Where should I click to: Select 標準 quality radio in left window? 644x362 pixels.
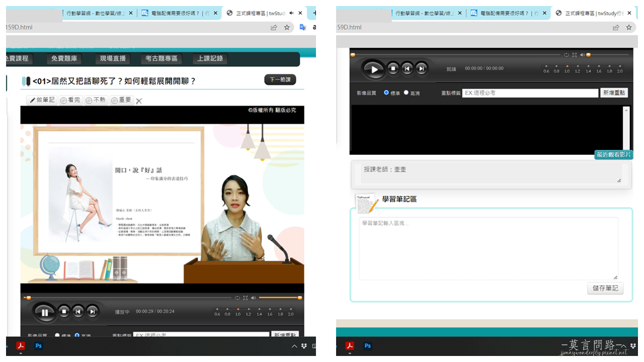(57, 335)
